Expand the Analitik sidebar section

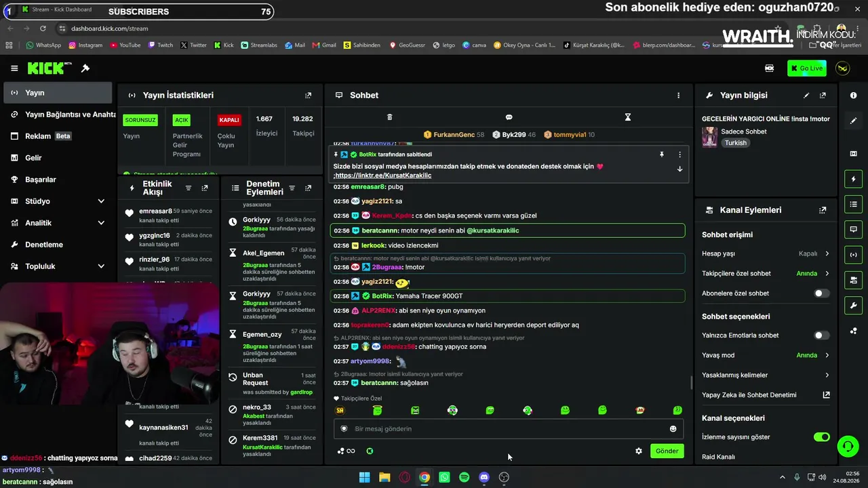[x=101, y=223]
